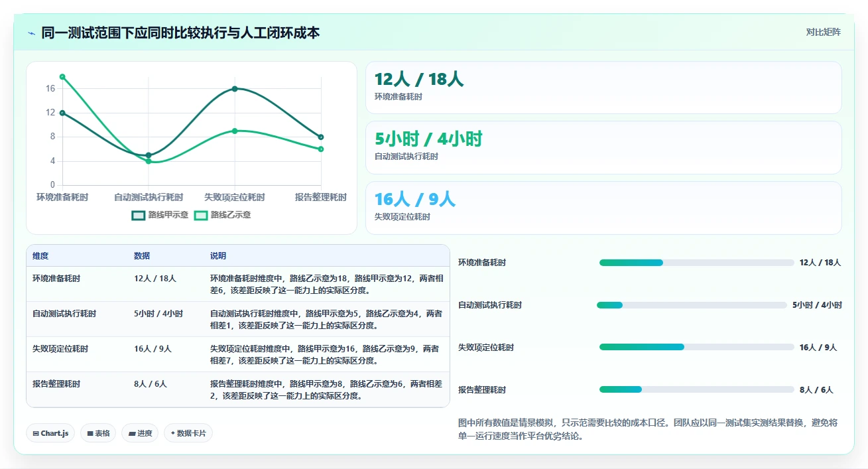Screen dimensions: 868x469
Task: Click the table cell 8人 / 6人
Action: tap(151, 384)
